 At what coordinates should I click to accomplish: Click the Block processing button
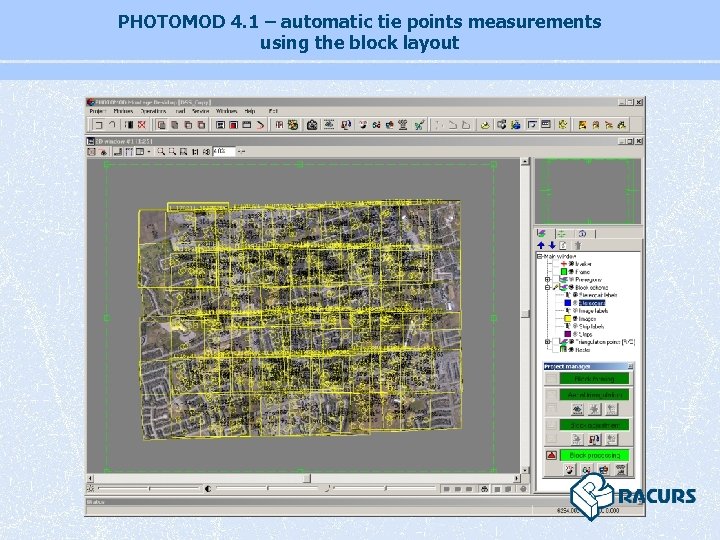(x=594, y=455)
